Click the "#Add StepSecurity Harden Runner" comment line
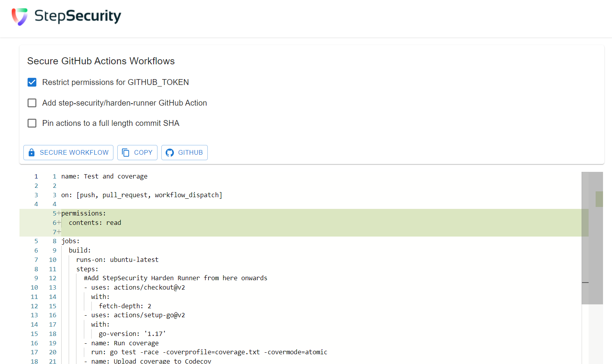 pos(175,278)
